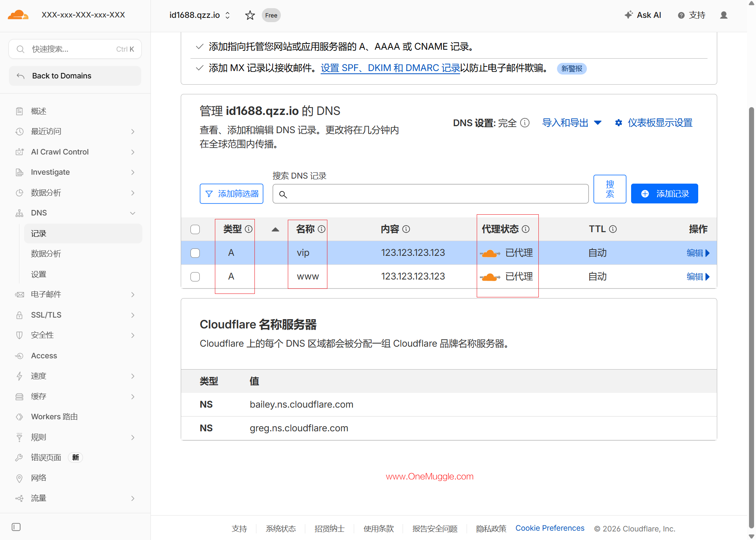Click the 添加筛选器 filter button

coord(232,194)
